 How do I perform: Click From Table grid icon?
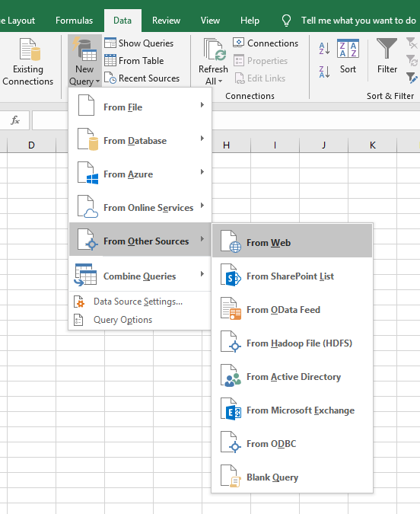(x=110, y=61)
